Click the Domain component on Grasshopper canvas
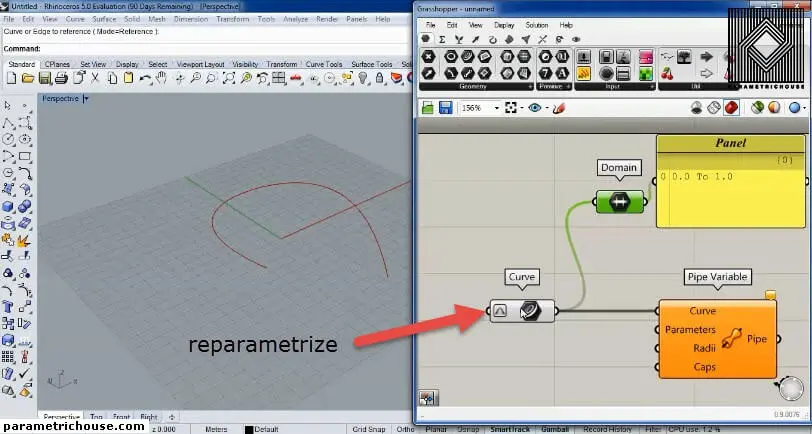812x434 pixels. click(x=619, y=202)
